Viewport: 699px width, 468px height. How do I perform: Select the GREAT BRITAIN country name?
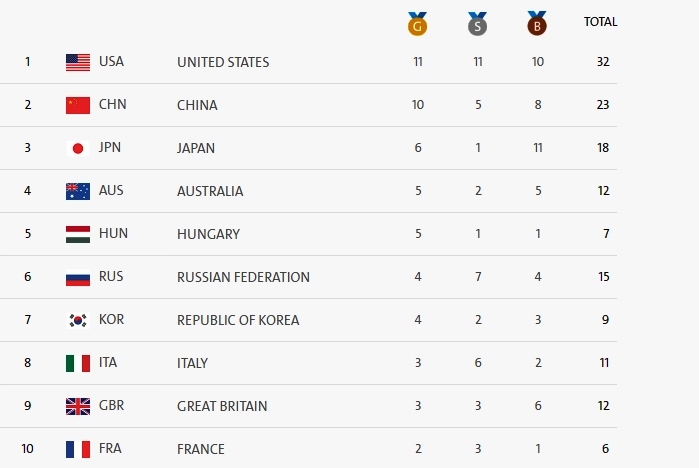point(221,406)
